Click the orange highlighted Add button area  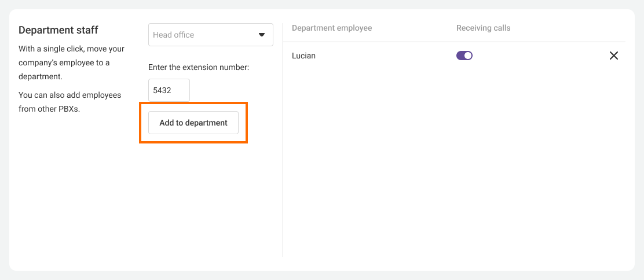point(193,123)
